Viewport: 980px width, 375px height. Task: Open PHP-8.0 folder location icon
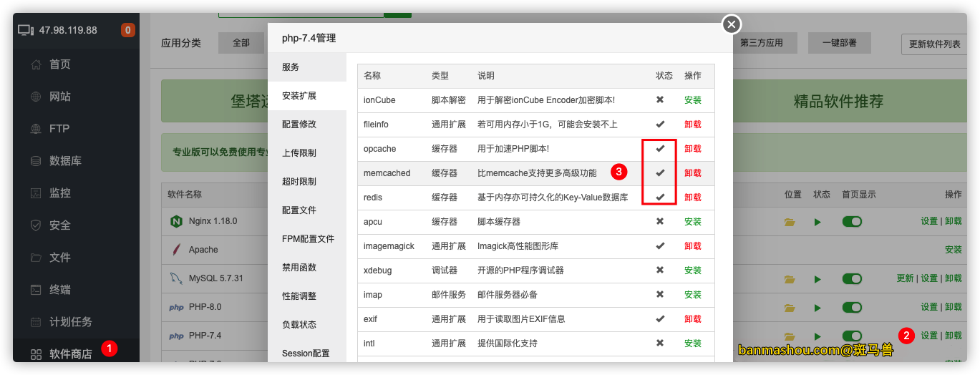pos(790,308)
